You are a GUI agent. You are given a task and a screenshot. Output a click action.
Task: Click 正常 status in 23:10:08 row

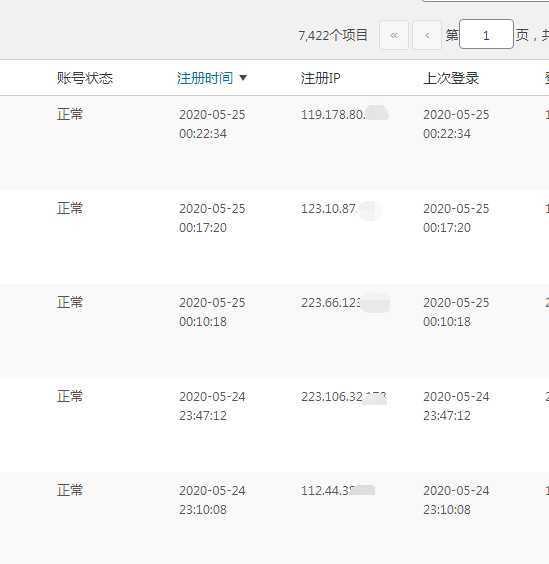[70, 490]
